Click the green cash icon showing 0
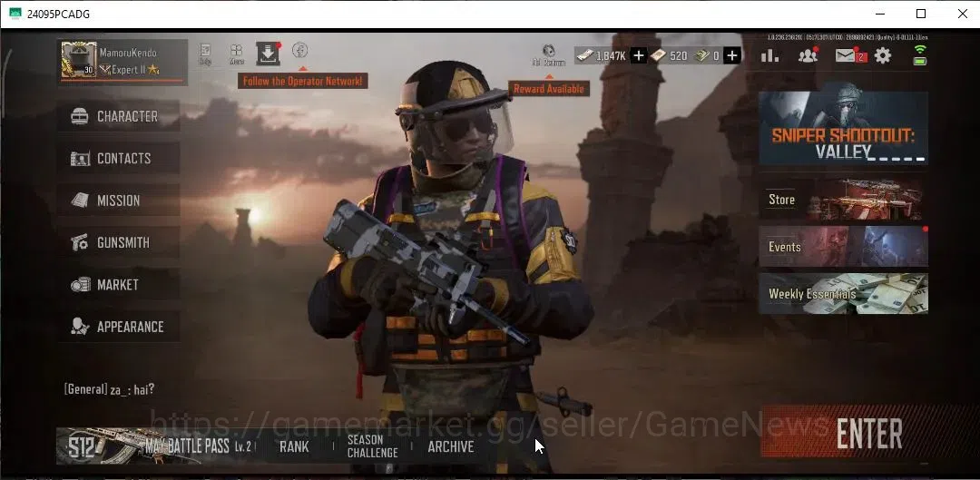The image size is (980, 480). (702, 55)
